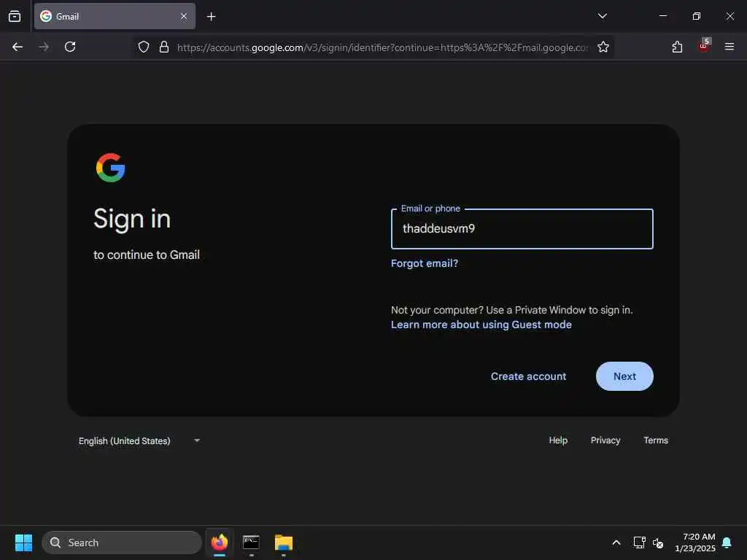Open the Windows Start menu
Screen dimensions: 747x560
coord(23,542)
